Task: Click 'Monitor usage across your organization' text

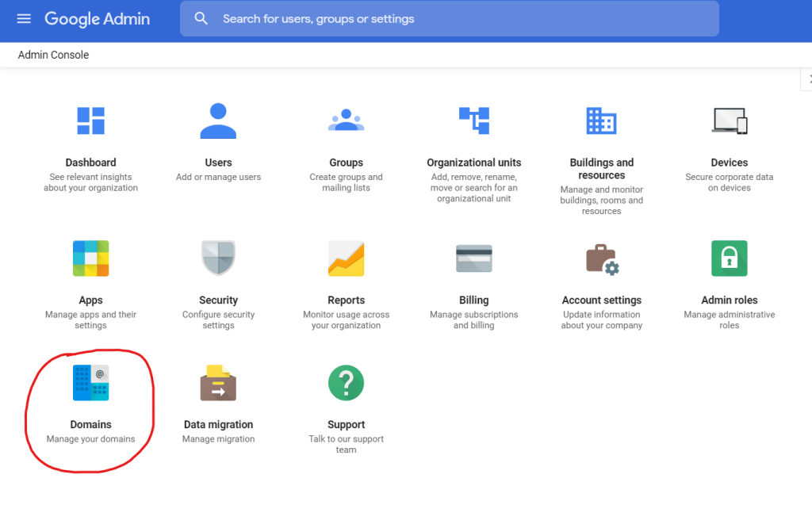Action: tap(346, 320)
